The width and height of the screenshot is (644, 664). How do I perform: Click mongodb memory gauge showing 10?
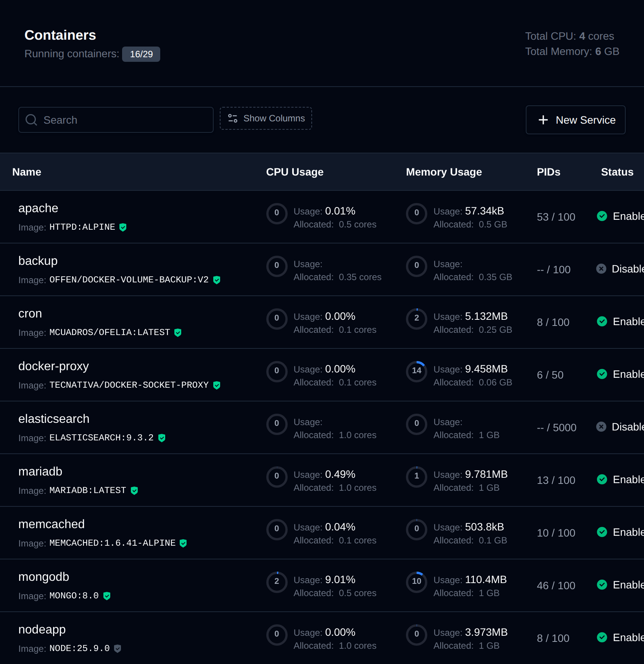tap(417, 582)
